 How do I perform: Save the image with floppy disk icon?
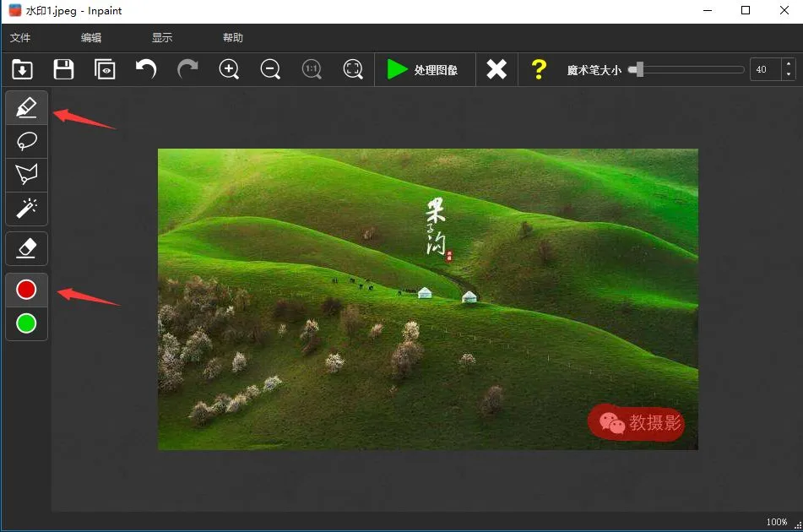click(63, 69)
